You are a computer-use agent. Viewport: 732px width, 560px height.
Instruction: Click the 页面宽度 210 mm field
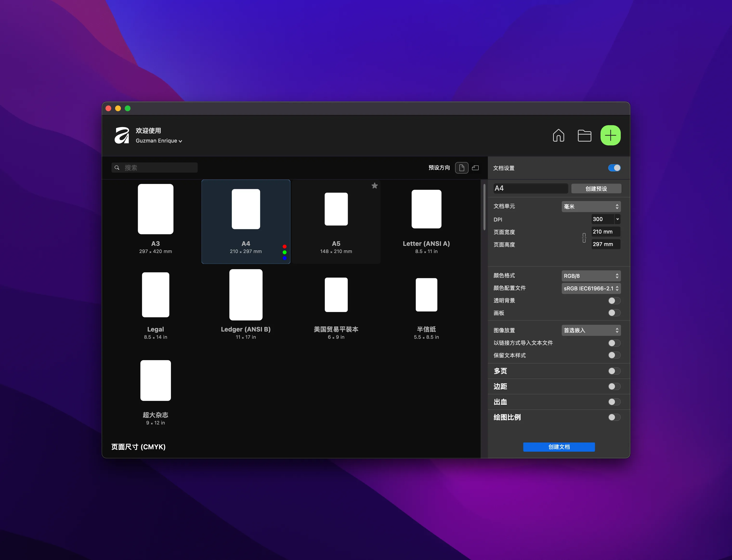coord(606,232)
